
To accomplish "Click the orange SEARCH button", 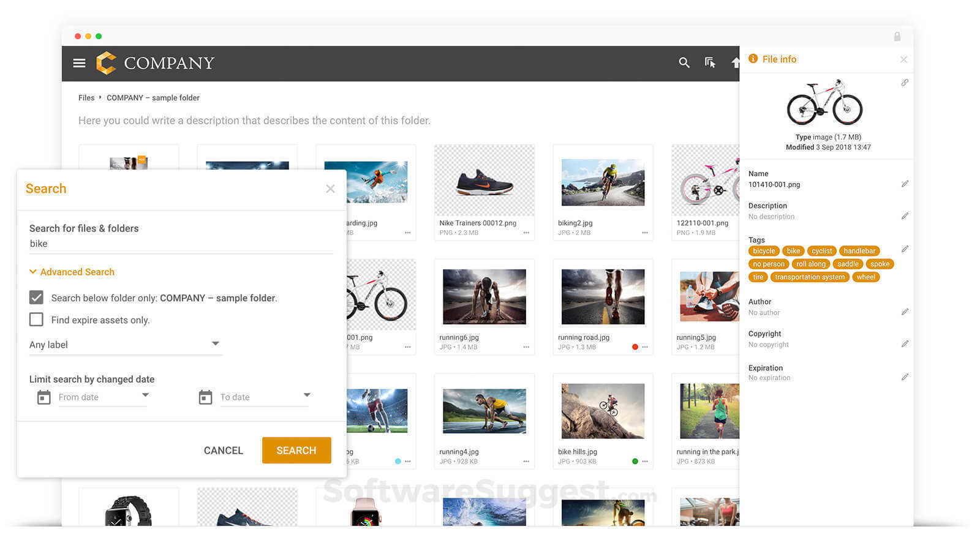I will pyautogui.click(x=296, y=450).
